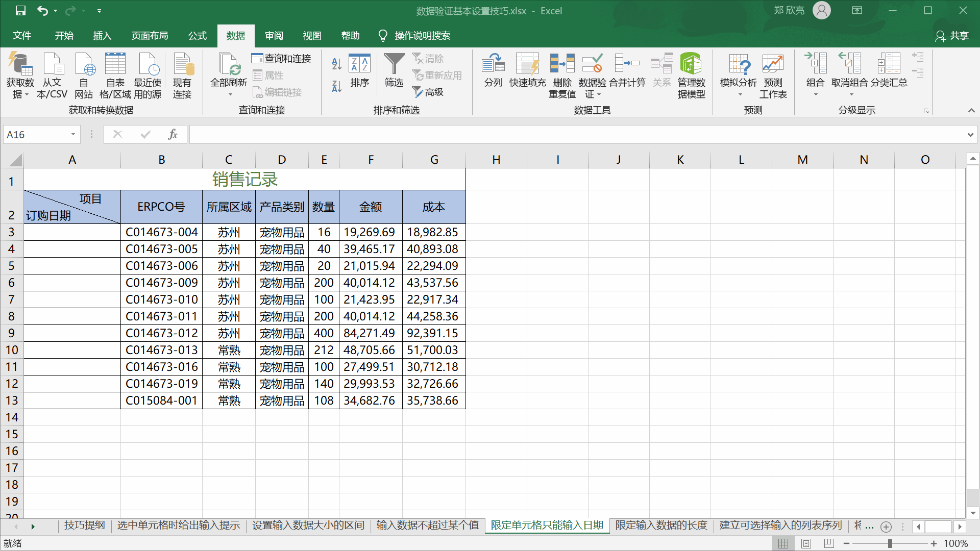Screen dimensions: 980x551
Task: Expand the 数据验证 dropdown arrow
Action: pyautogui.click(x=599, y=94)
